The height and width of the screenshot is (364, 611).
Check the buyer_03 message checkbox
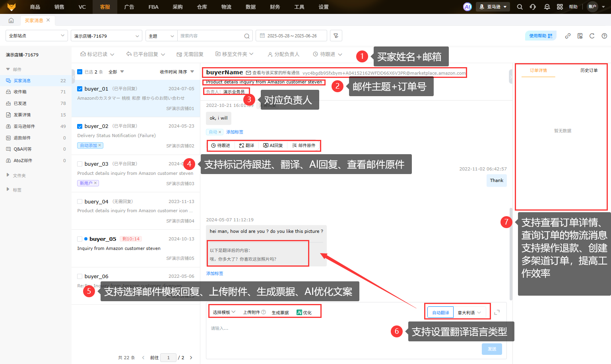(80, 164)
